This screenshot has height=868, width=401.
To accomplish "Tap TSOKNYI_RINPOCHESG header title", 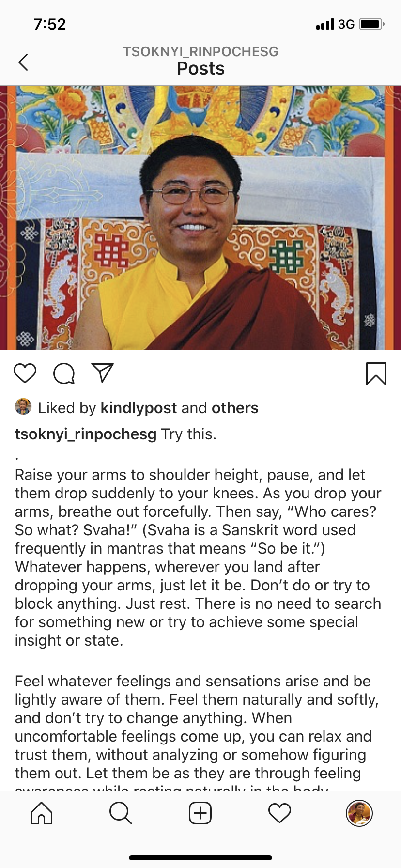I will (x=200, y=52).
